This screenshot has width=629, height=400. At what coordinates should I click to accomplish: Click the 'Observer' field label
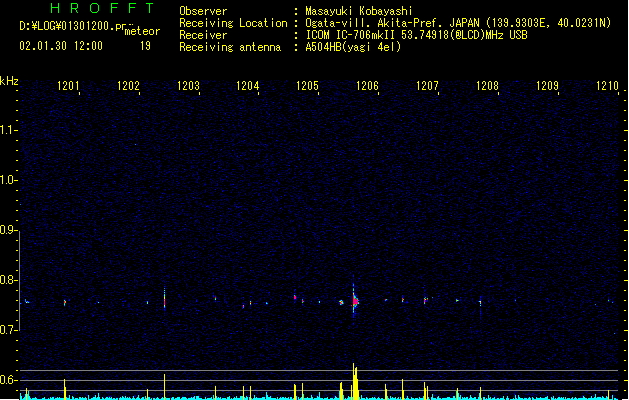coord(203,11)
